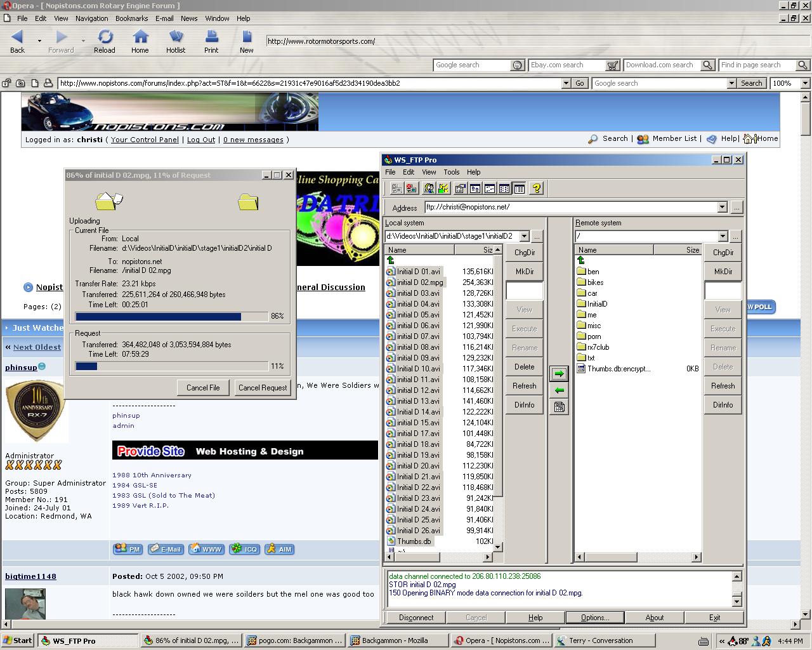Click the current file upload progress bar
This screenshot has width=812, height=650.
click(171, 316)
